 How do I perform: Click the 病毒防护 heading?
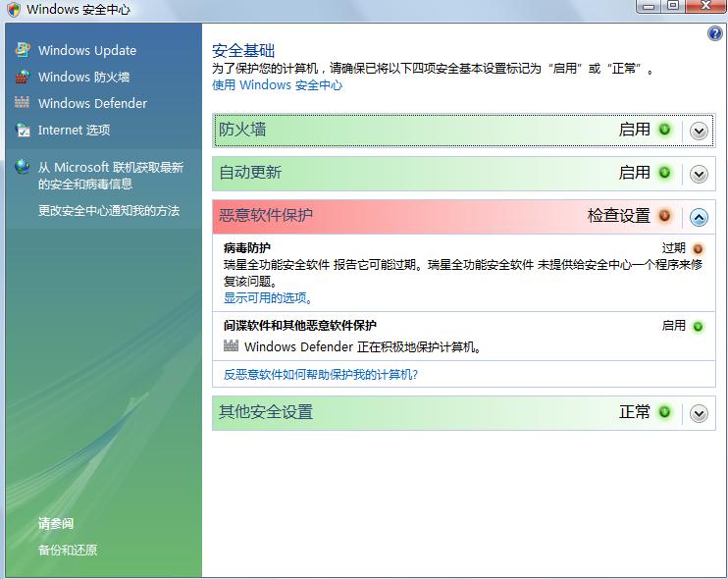(x=246, y=248)
